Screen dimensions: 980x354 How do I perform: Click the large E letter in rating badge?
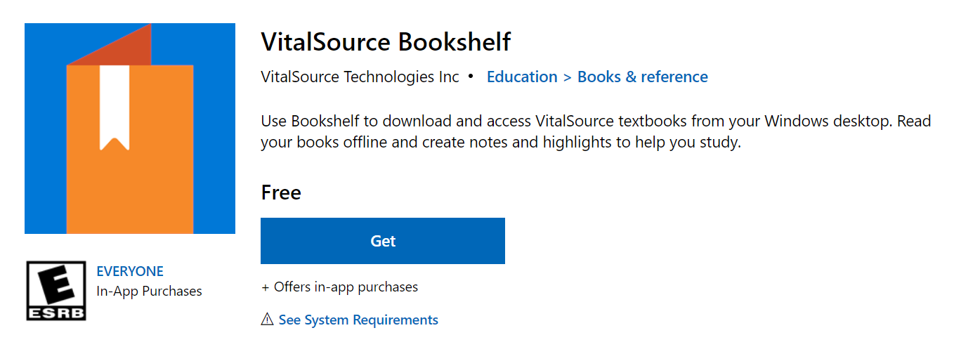coord(56,284)
